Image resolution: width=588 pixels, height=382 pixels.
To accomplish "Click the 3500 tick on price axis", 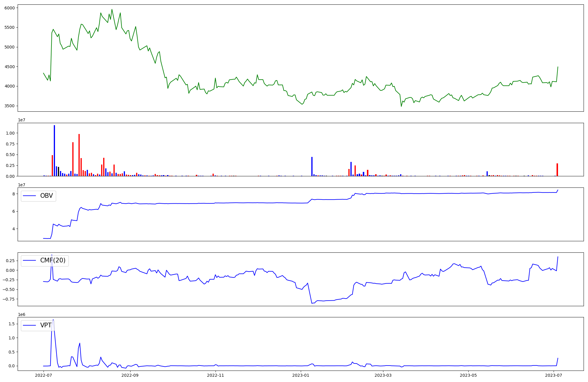I will coord(9,106).
